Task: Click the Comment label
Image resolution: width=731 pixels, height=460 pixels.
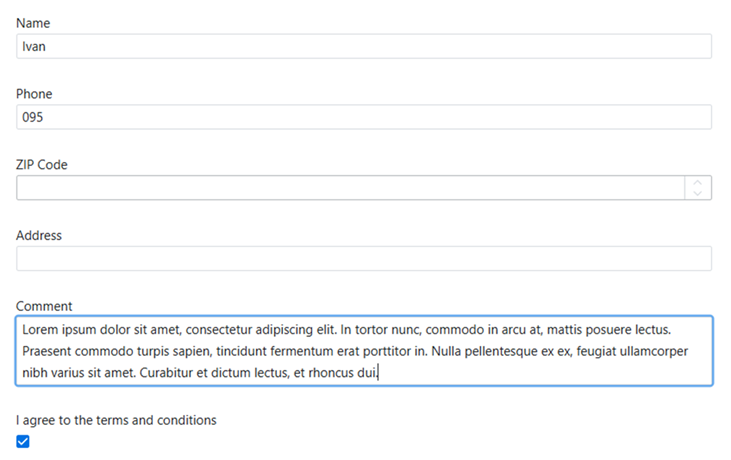Action: coord(44,306)
